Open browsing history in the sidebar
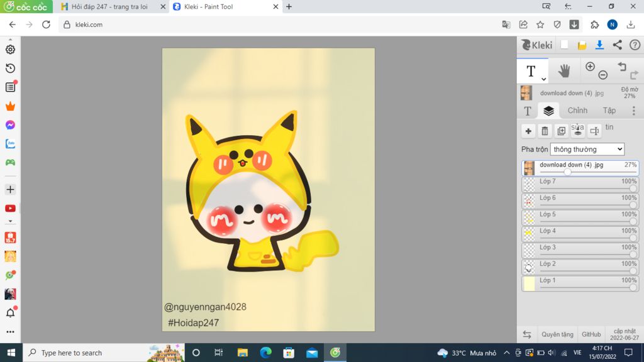This screenshot has width=644, height=362. pyautogui.click(x=10, y=68)
